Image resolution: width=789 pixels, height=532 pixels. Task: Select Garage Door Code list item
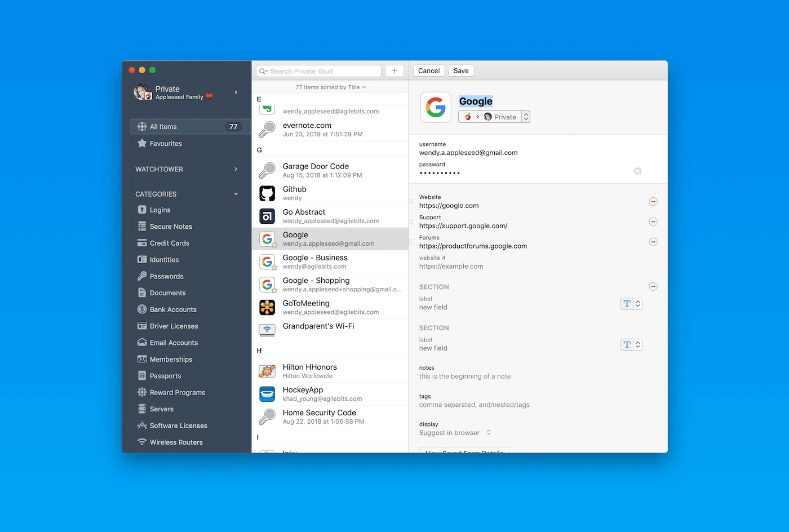(330, 170)
